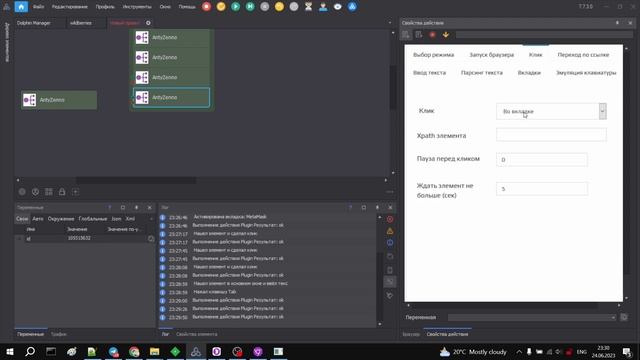Open the Окружение variables tab
The image size is (640, 360).
click(61, 219)
